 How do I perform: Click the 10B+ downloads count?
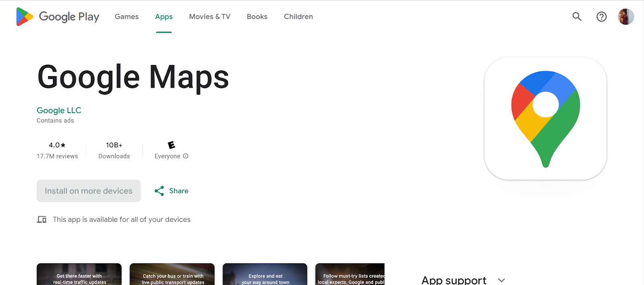(114, 145)
